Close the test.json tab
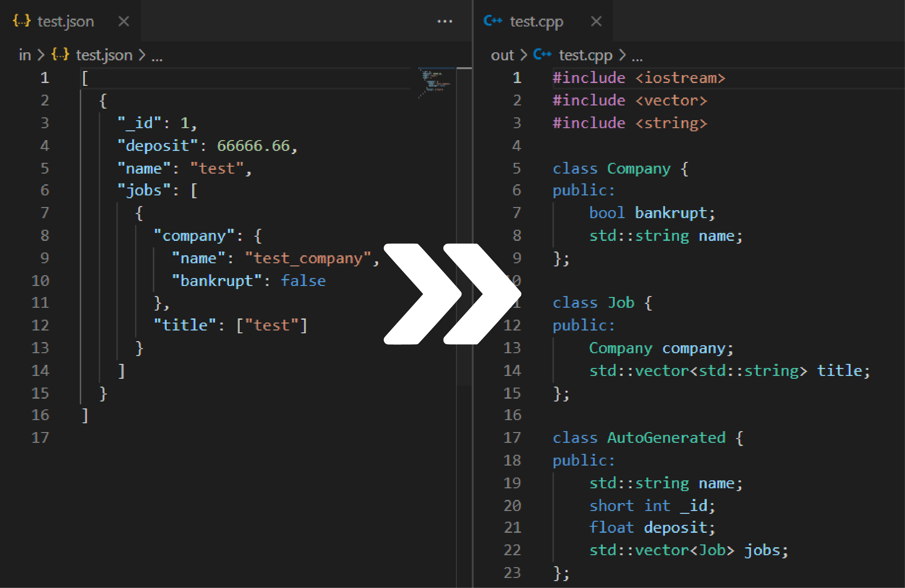Viewport: 905px width, 588px height. [123, 21]
